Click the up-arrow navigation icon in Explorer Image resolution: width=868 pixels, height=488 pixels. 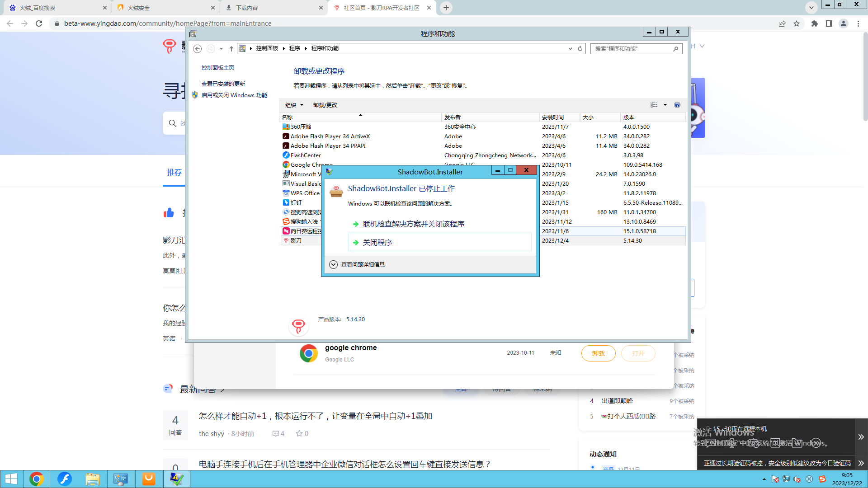(x=231, y=49)
